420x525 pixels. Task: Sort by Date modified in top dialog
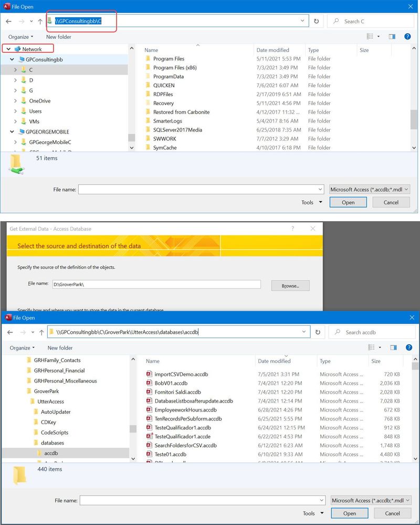click(272, 50)
